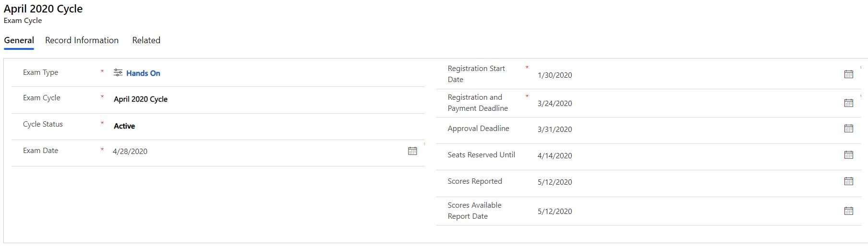The height and width of the screenshot is (248, 868).
Task: Open calendar picker for Exam Date
Action: click(x=412, y=151)
